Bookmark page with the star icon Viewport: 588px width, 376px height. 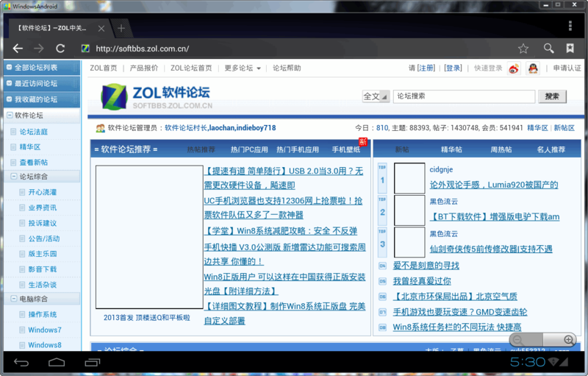click(x=523, y=49)
